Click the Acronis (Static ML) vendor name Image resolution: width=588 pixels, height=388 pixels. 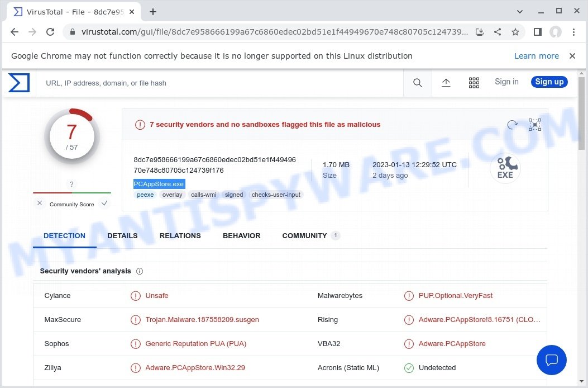coord(348,368)
